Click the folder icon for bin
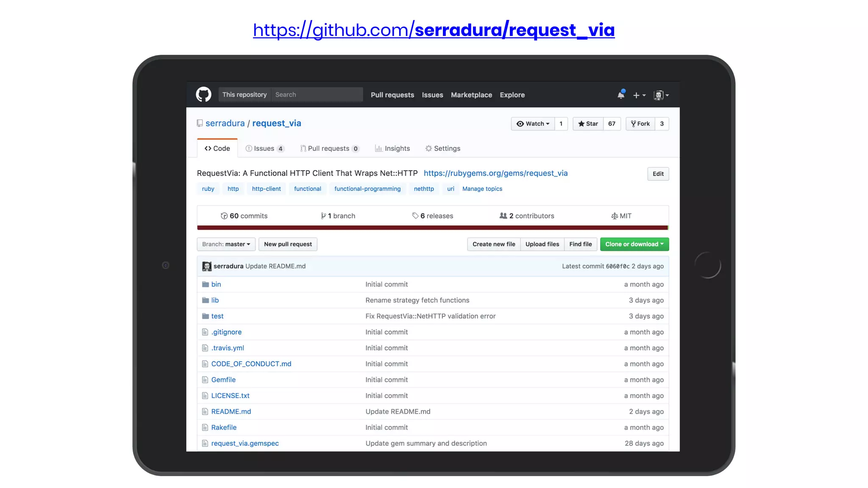This screenshot has height=488, width=868. (x=206, y=284)
